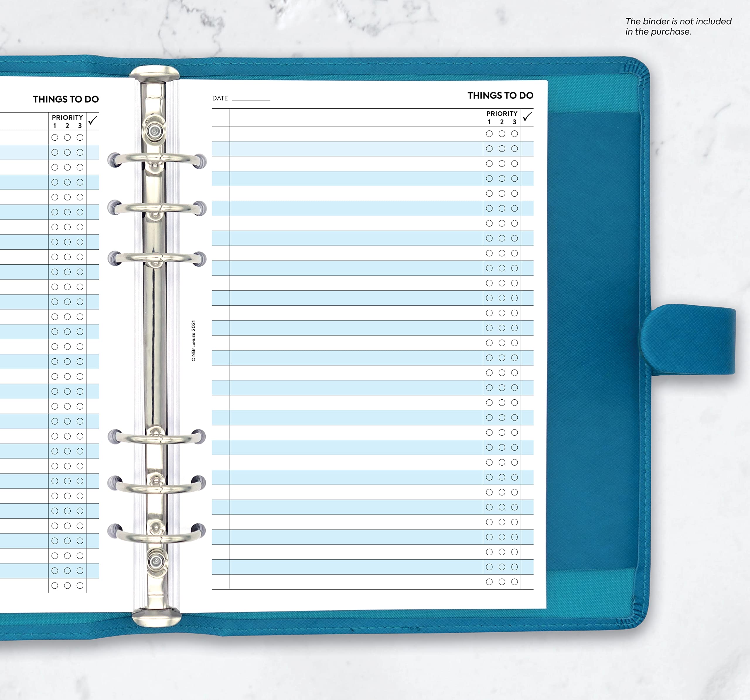Select priority 3 circle in right page's first row
Viewport: 750px width, 700px height.
tap(514, 134)
